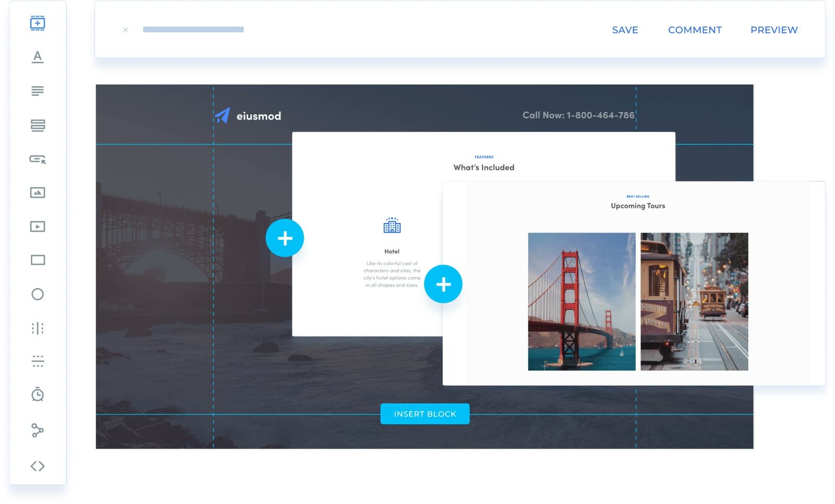
Task: Select the Upcoming Tours heading
Action: tap(638, 206)
